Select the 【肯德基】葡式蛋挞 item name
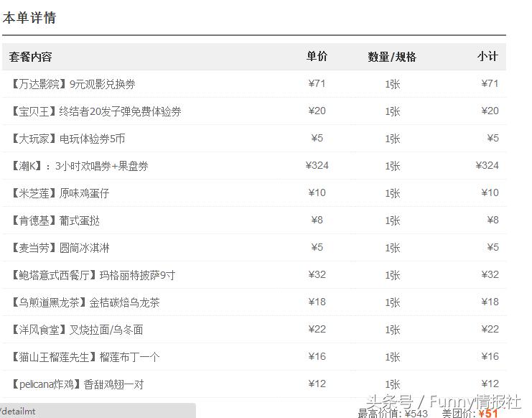The height and width of the screenshot is (418, 532). (x=55, y=220)
